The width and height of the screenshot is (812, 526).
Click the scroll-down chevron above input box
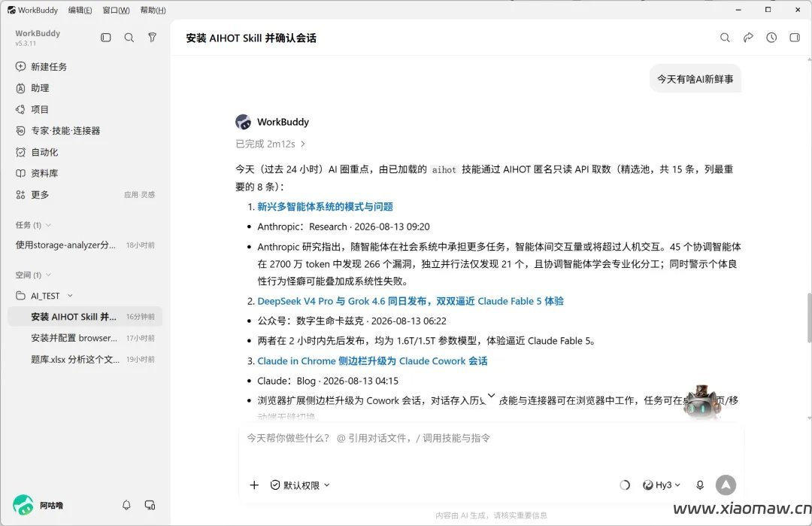(492, 396)
